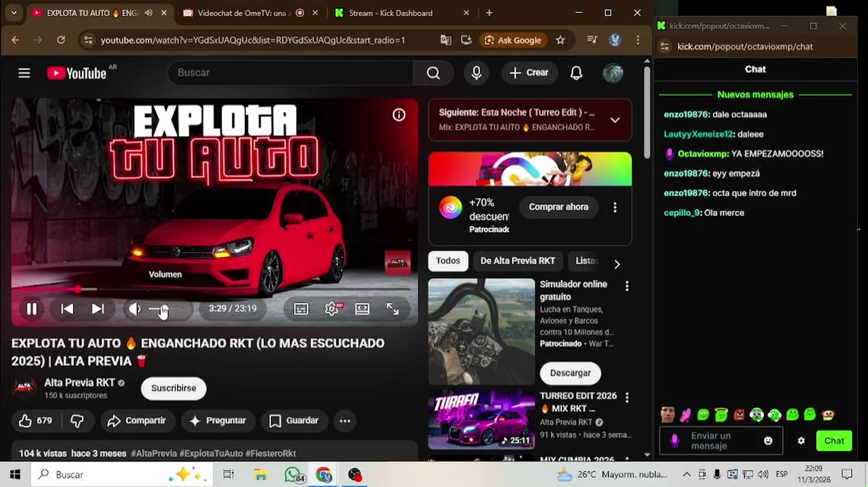Reload the YouTube page
This screenshot has height=487, width=868.
pos(61,41)
